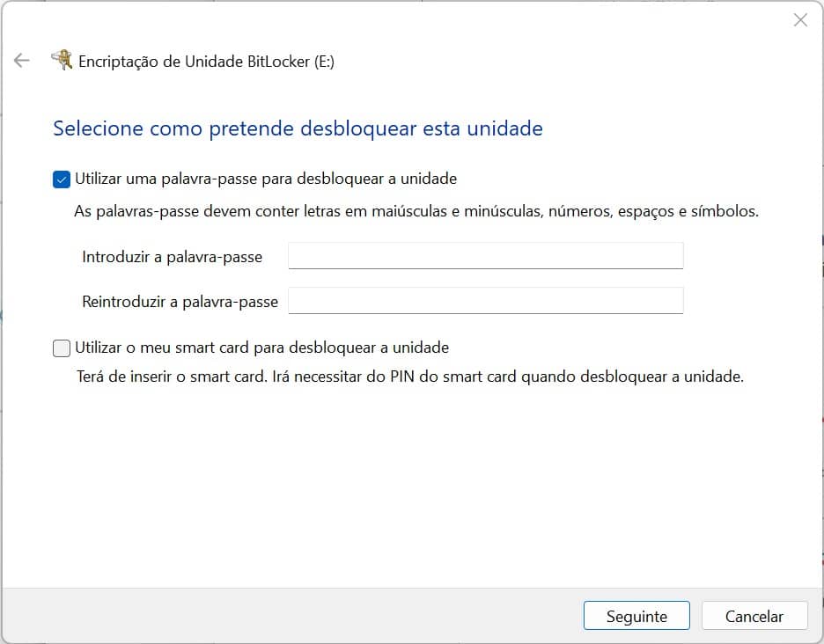Click the smart card PIN description text
Screen dimensions: 824x644
coord(409,377)
